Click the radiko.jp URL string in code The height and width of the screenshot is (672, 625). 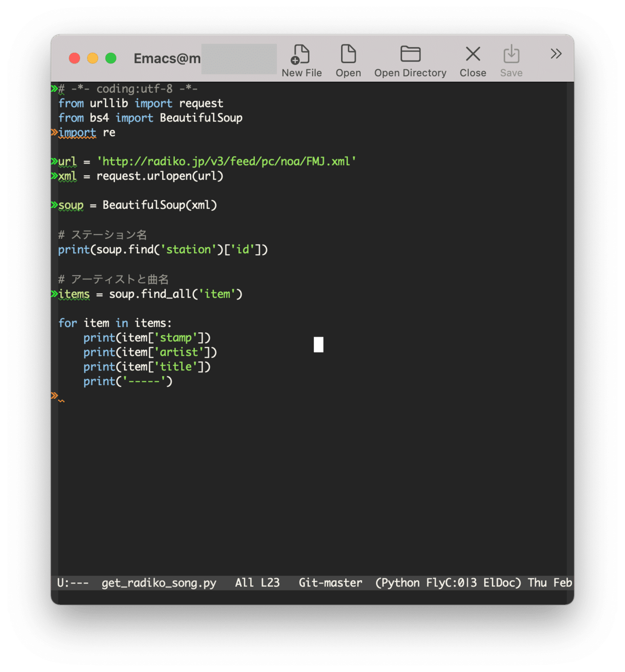226,161
